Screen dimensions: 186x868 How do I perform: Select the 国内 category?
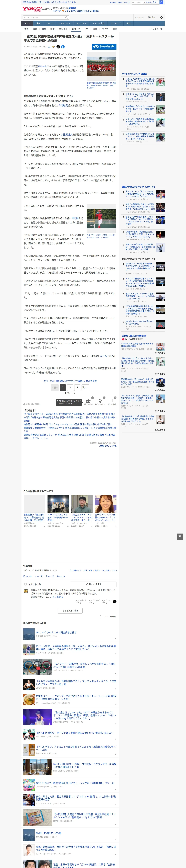35,29
